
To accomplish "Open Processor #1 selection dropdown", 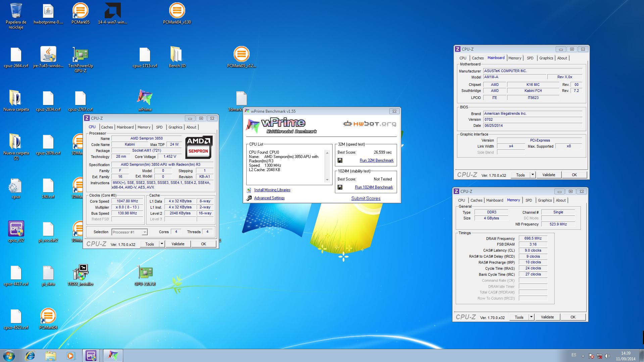I will click(130, 232).
